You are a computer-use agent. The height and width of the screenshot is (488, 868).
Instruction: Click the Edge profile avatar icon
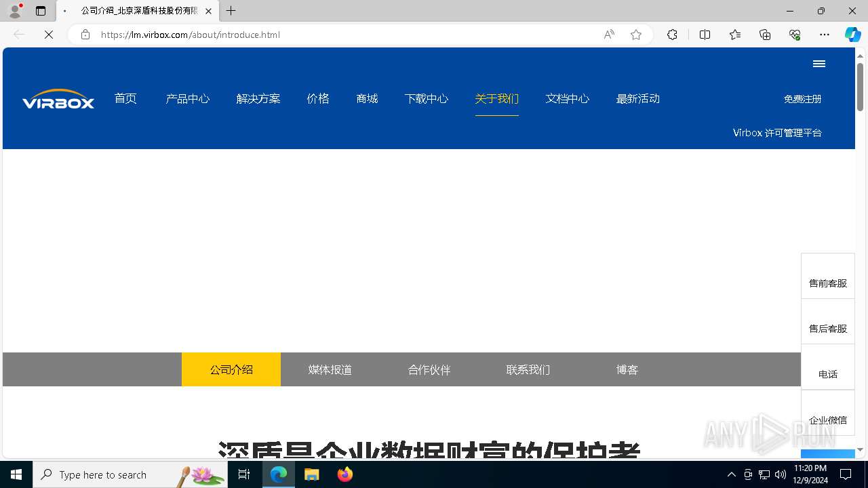pyautogui.click(x=15, y=11)
